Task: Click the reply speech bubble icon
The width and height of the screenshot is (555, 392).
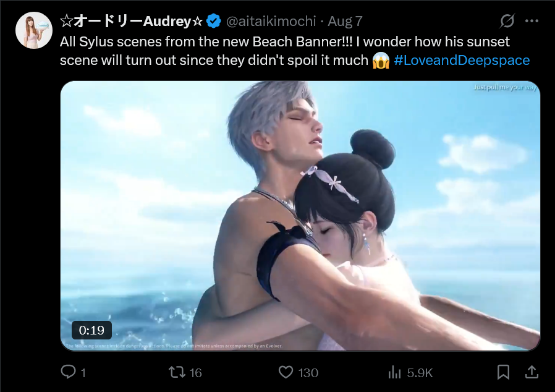Action: click(69, 372)
